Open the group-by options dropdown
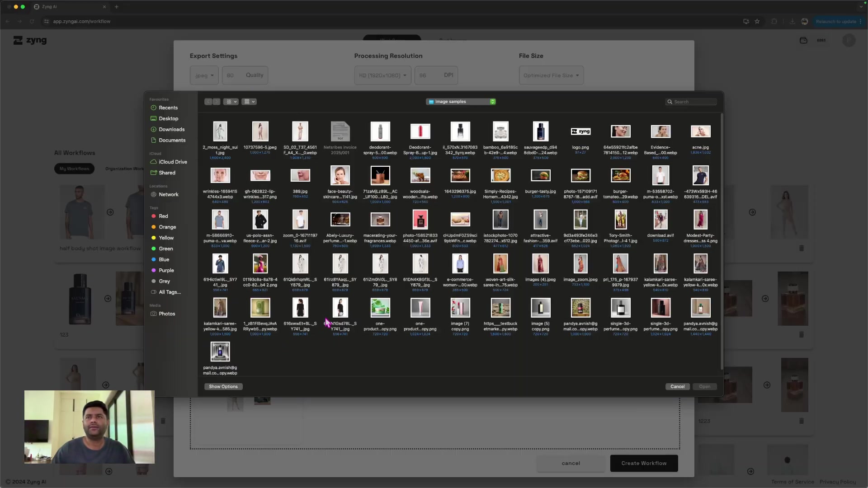The width and height of the screenshot is (868, 488). pos(249,102)
